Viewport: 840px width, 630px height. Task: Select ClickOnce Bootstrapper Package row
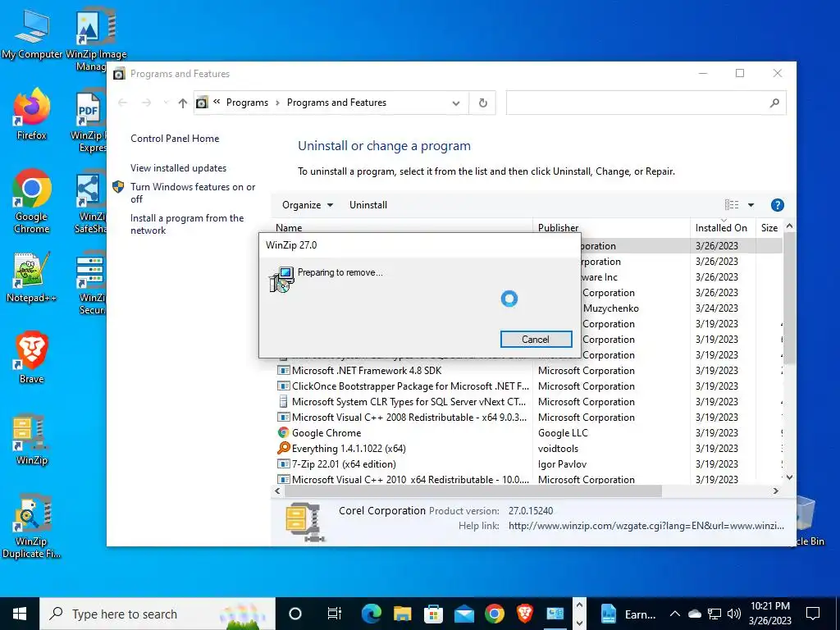[x=527, y=386]
